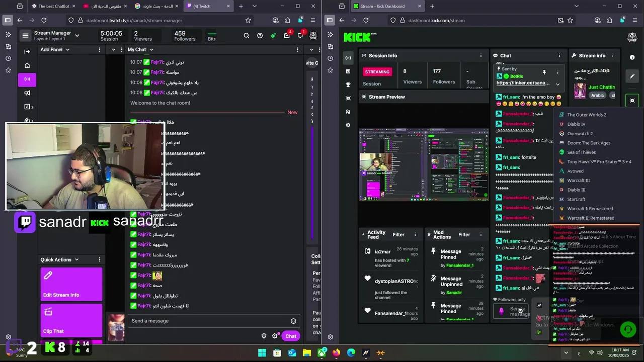This screenshot has height=362, width=644.
Task: Open the linker.ee link in Kick chat
Action: tap(523, 83)
